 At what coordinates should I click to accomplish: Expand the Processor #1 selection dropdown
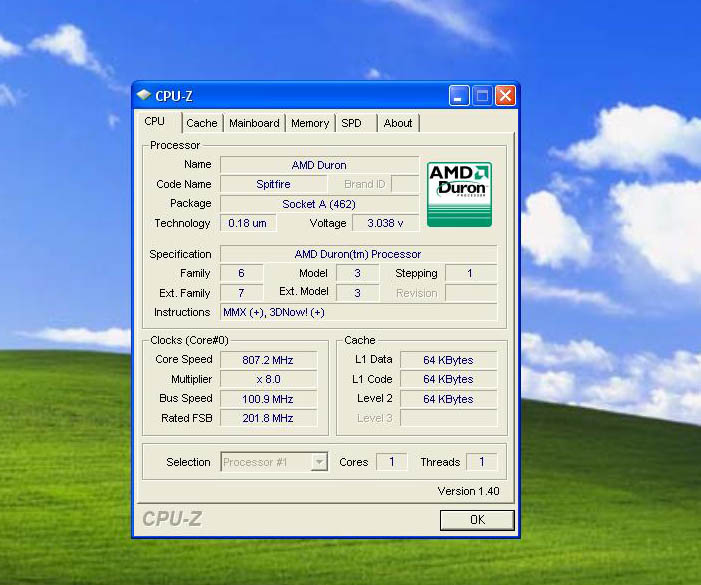point(274,462)
